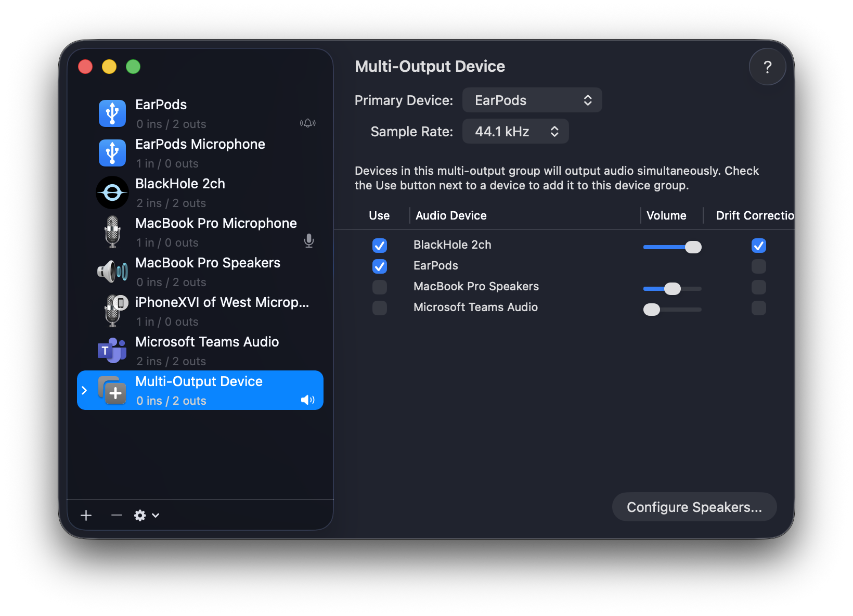The height and width of the screenshot is (616, 853).
Task: Click the EarPods USB device icon
Action: (x=112, y=113)
